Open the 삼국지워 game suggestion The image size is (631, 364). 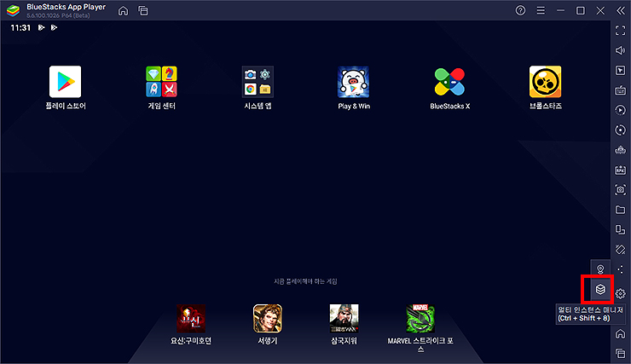(x=344, y=319)
